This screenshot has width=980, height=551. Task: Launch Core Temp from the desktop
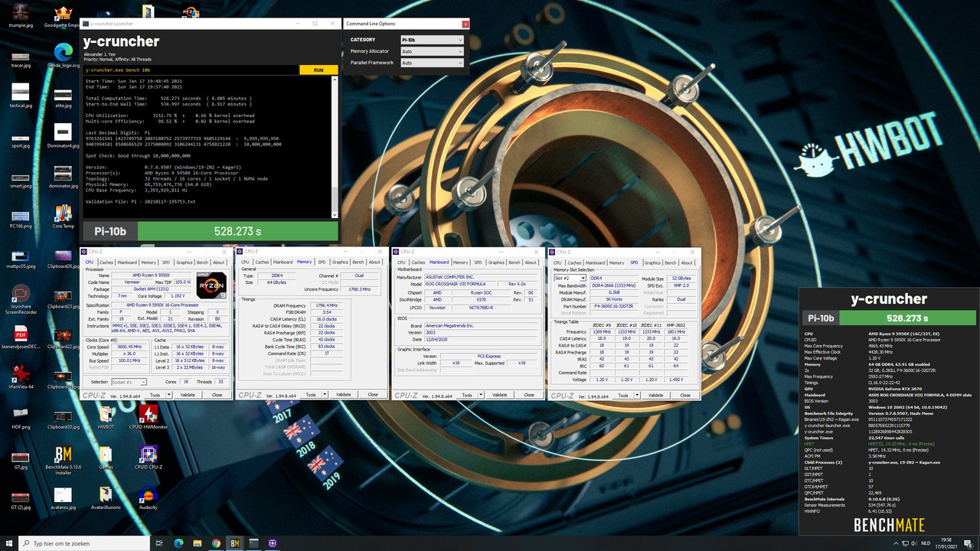point(63,216)
